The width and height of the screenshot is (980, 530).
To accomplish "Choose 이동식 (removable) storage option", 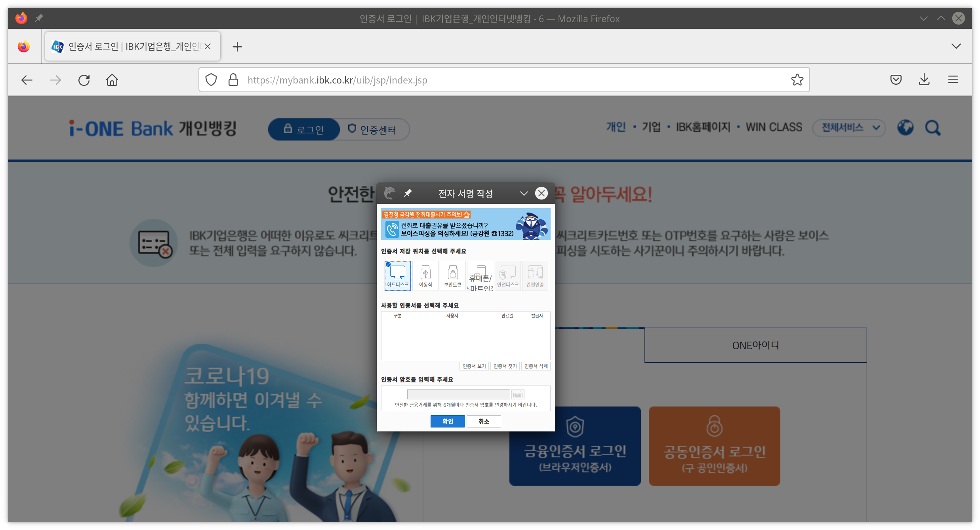I will [x=425, y=275].
